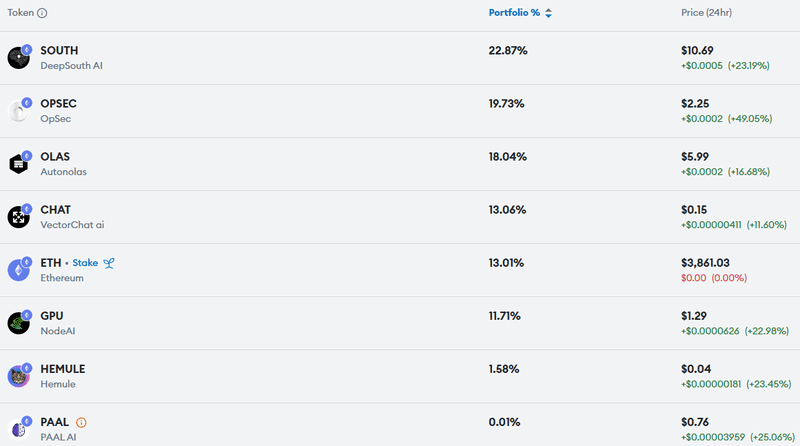Sort by the Portfolio % column header
Viewport: 800px width, 446px height.
[514, 13]
